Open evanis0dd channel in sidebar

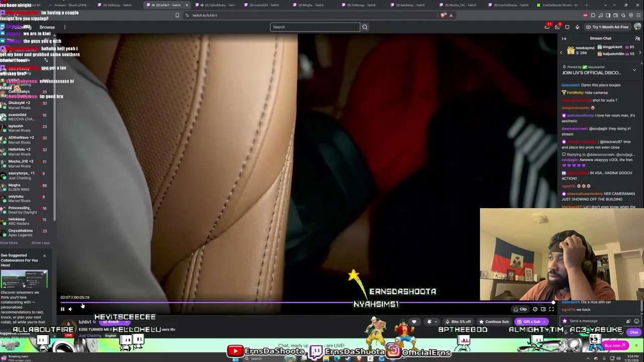pos(25,117)
